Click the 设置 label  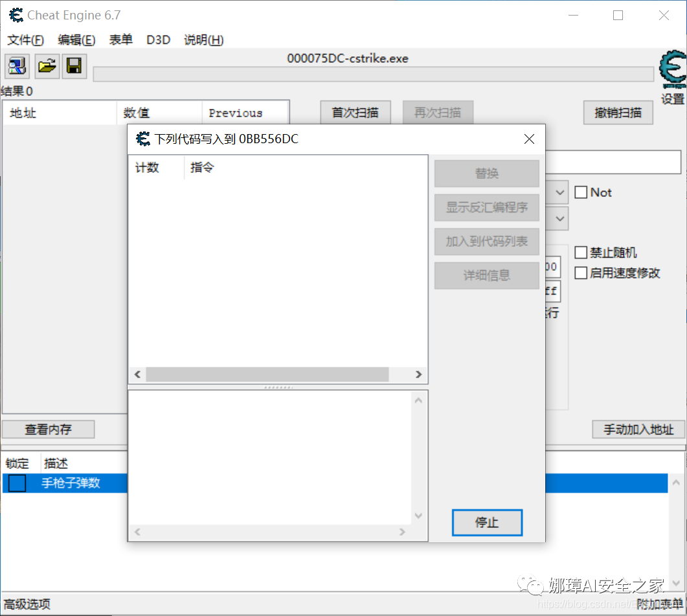[673, 99]
